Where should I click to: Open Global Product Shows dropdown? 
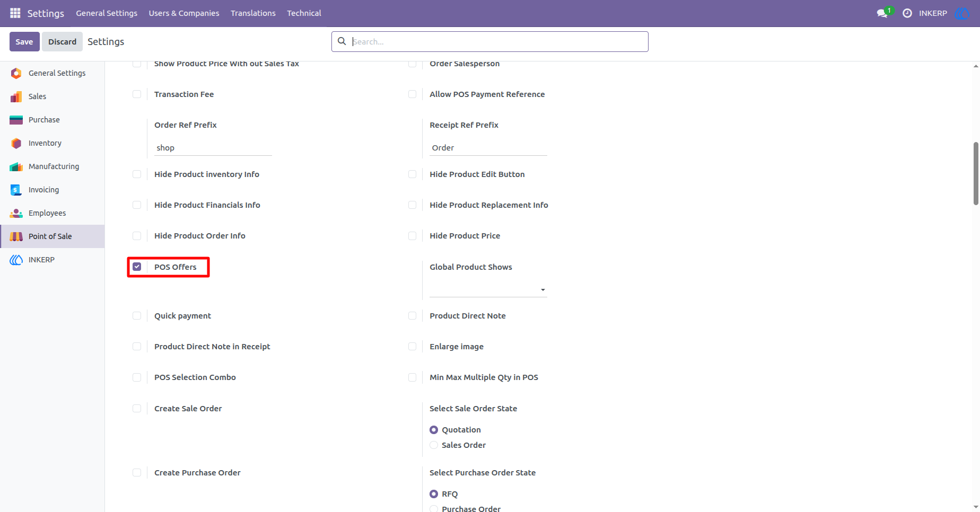tap(488, 289)
